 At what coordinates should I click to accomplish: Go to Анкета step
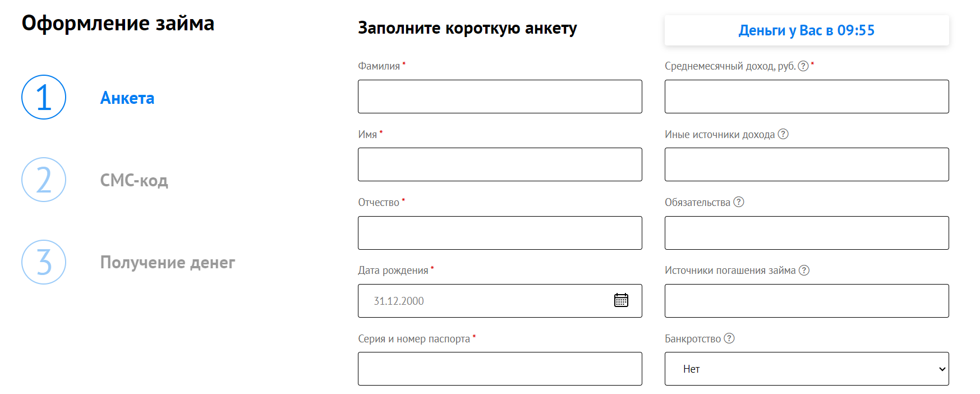tap(127, 98)
